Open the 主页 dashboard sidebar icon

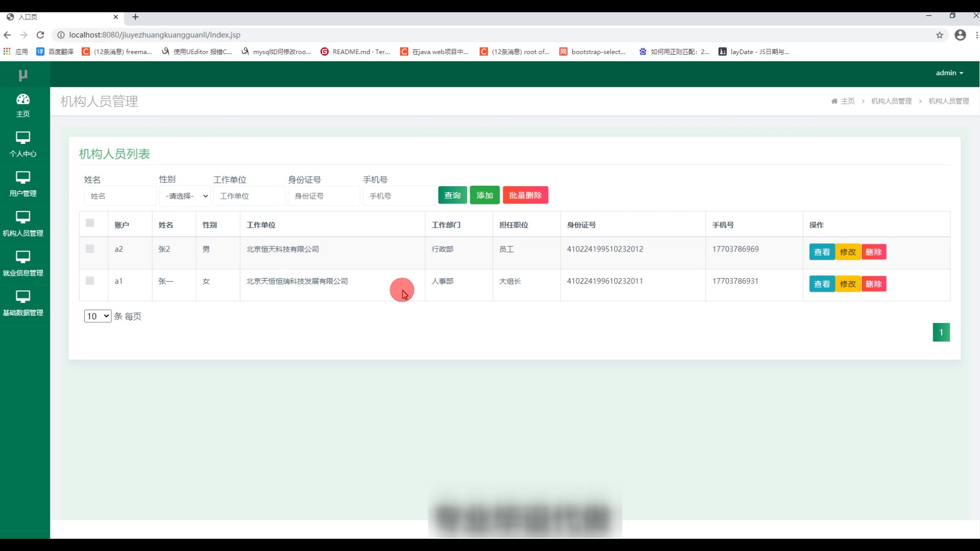pyautogui.click(x=23, y=99)
